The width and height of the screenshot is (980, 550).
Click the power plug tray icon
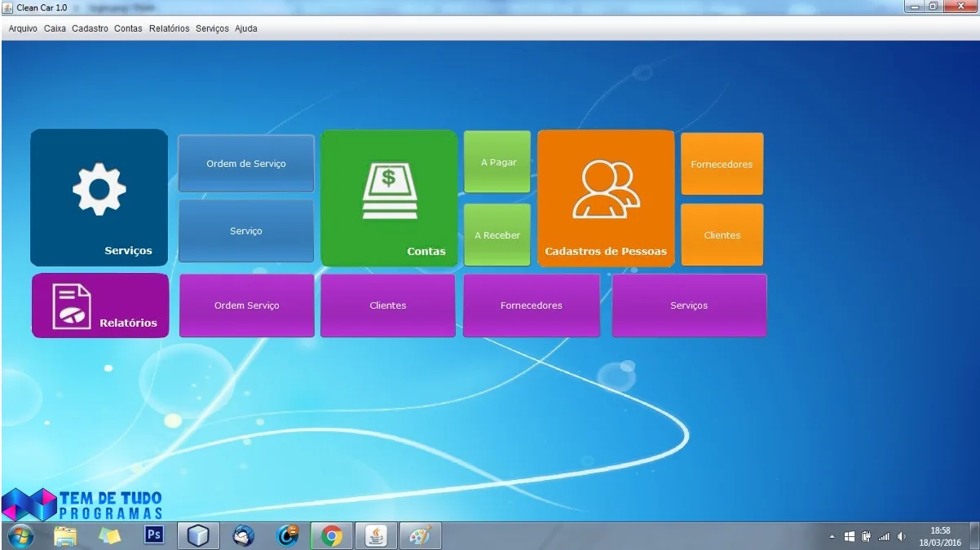(866, 537)
